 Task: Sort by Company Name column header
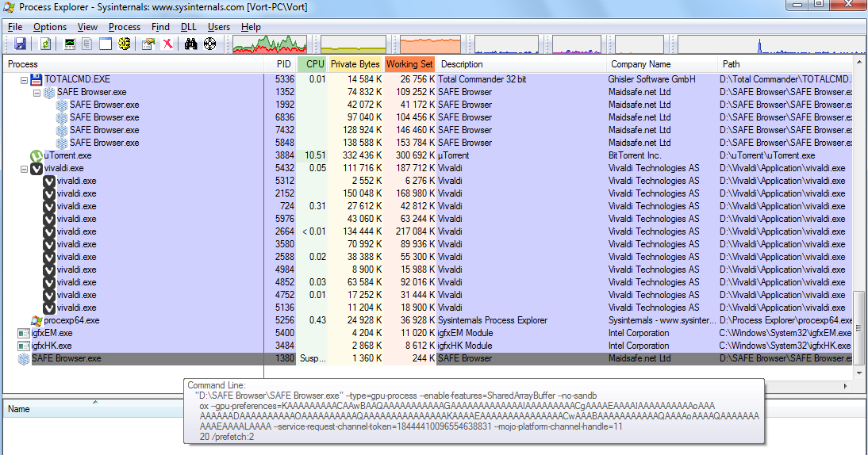click(662, 64)
